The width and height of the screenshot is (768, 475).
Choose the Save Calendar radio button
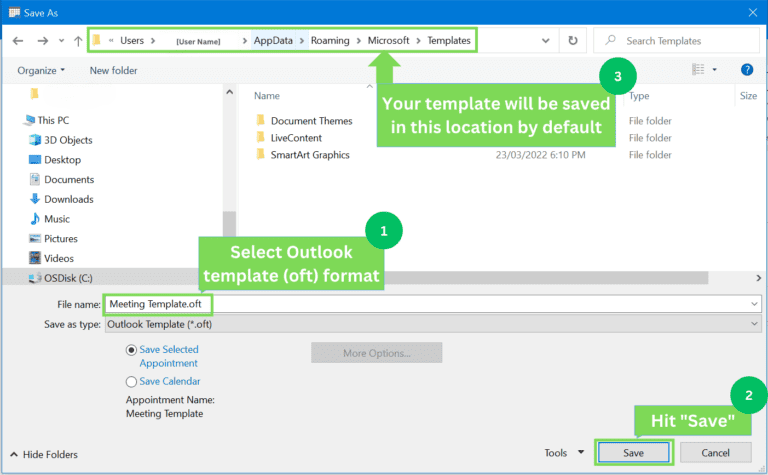pos(132,381)
